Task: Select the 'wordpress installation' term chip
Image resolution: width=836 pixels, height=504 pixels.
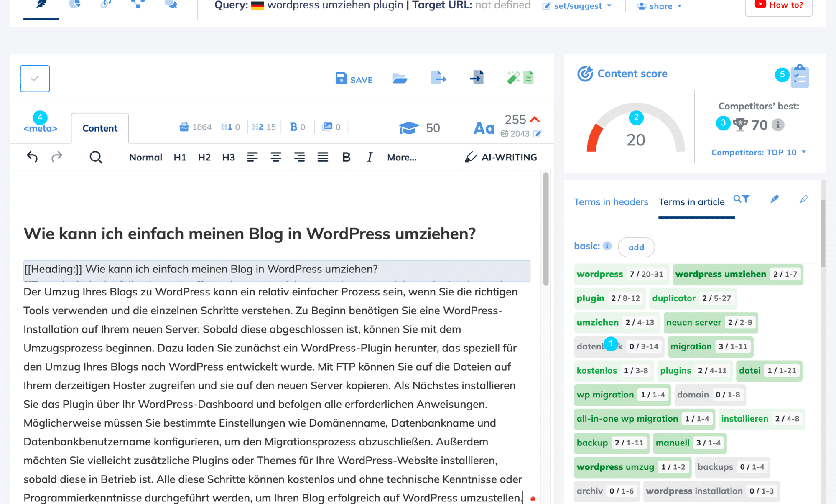Action: click(x=711, y=491)
